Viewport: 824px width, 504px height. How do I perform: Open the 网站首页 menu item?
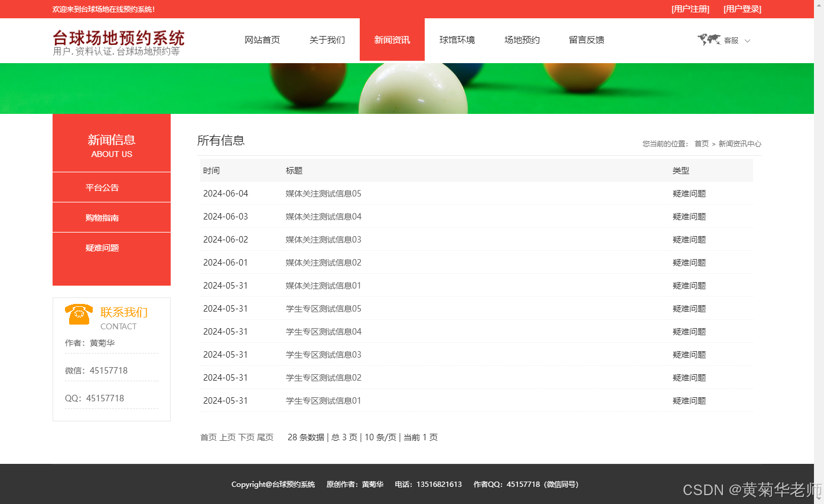coord(262,40)
